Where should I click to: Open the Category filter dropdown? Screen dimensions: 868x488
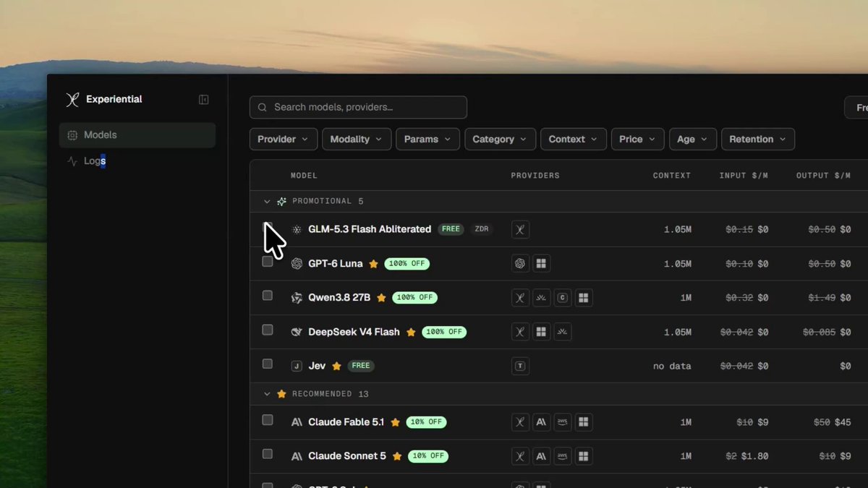500,140
